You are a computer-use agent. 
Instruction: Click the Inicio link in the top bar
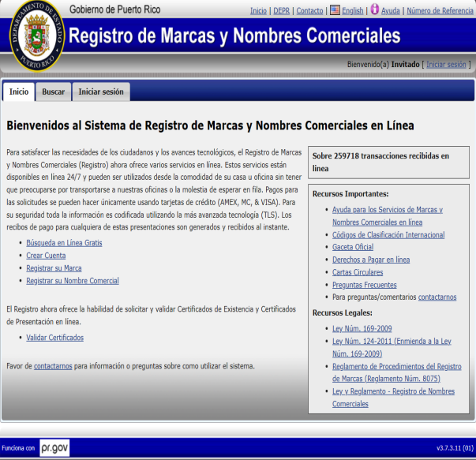click(258, 10)
